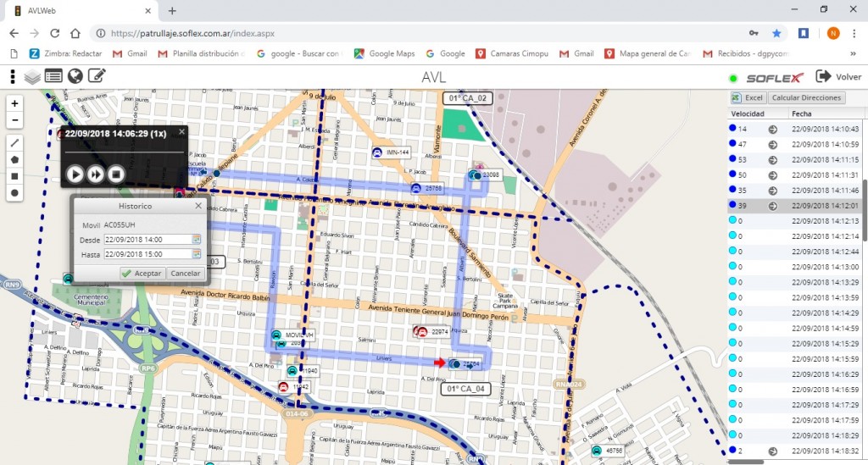Select the row dated 22/09/2018 14:12:13
This screenshot has height=465, width=868.
(x=794, y=220)
